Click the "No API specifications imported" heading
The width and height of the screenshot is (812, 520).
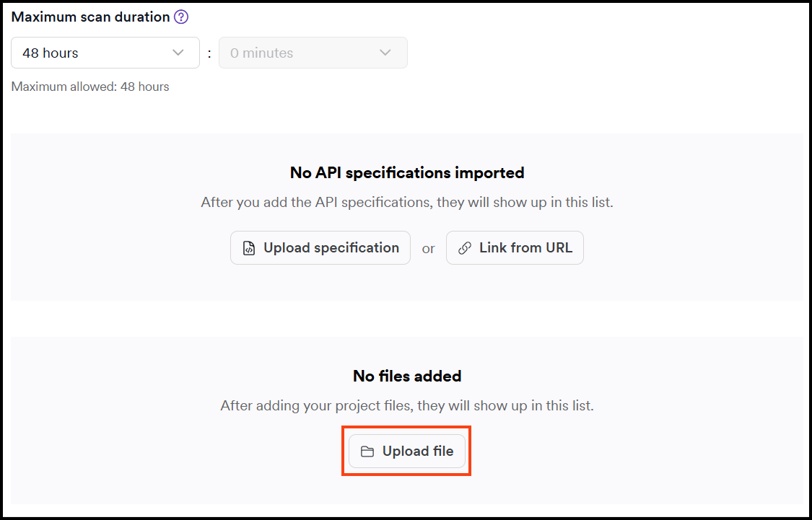pyautogui.click(x=406, y=172)
